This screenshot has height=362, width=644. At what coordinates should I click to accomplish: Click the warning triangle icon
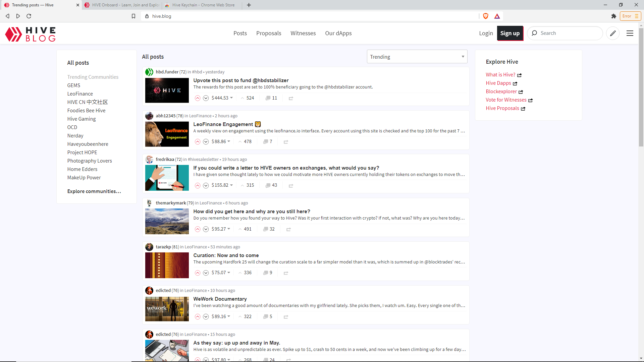[496, 16]
